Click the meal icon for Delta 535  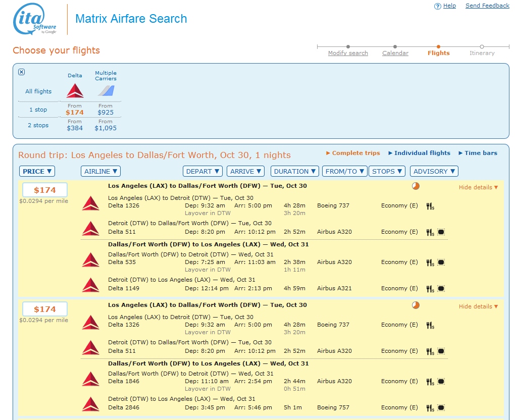click(430, 262)
